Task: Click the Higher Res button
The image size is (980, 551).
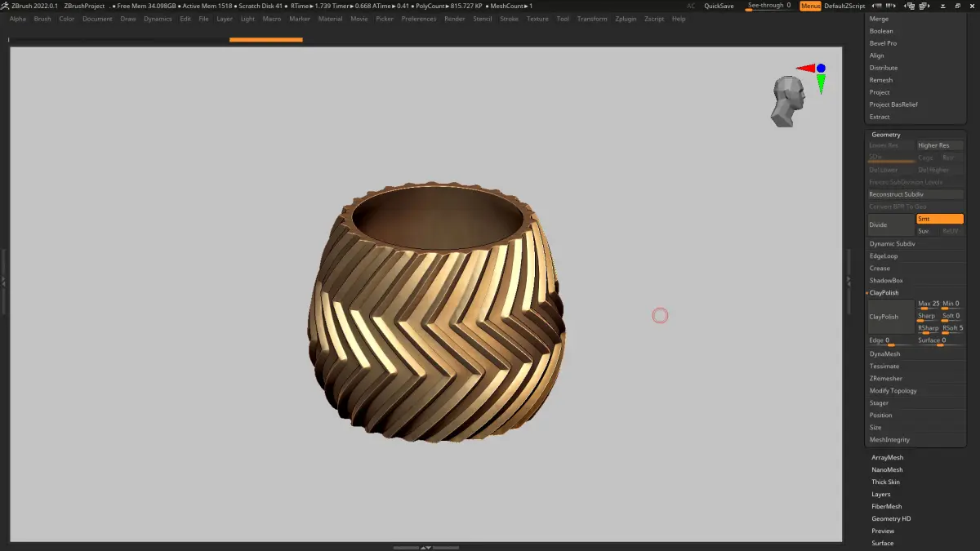Action: (940, 145)
